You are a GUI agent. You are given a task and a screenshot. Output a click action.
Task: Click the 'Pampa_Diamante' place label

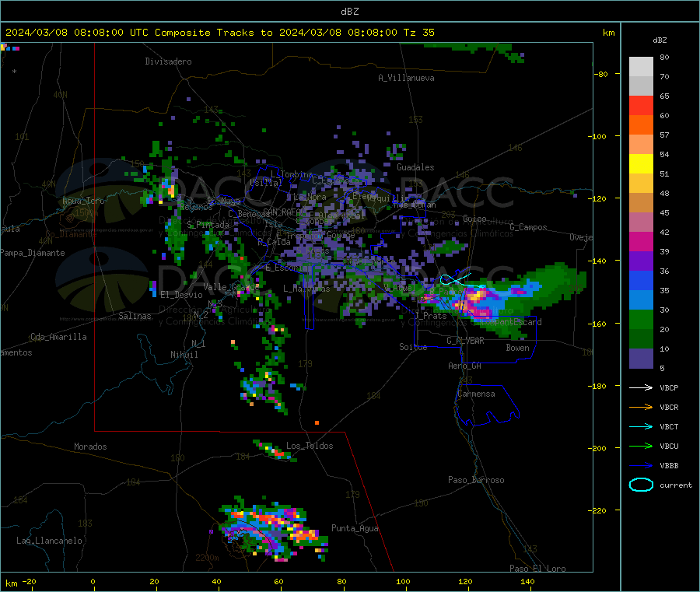click(x=33, y=253)
